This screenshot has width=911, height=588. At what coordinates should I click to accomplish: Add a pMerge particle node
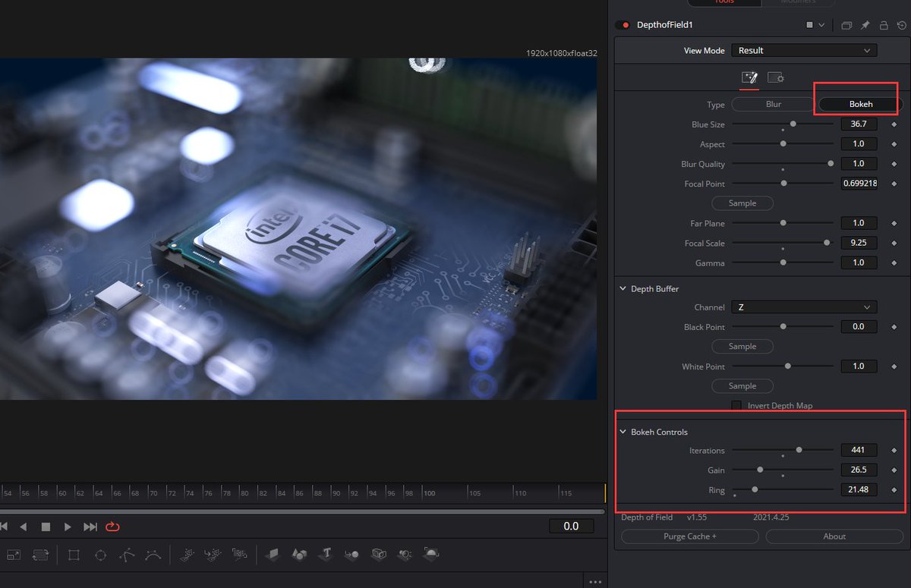(213, 555)
